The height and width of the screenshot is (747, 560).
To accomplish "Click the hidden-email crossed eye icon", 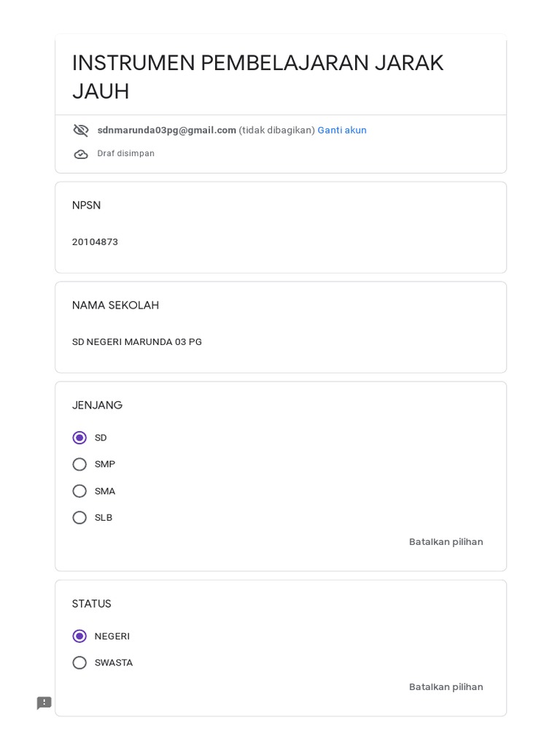I will coord(81,131).
